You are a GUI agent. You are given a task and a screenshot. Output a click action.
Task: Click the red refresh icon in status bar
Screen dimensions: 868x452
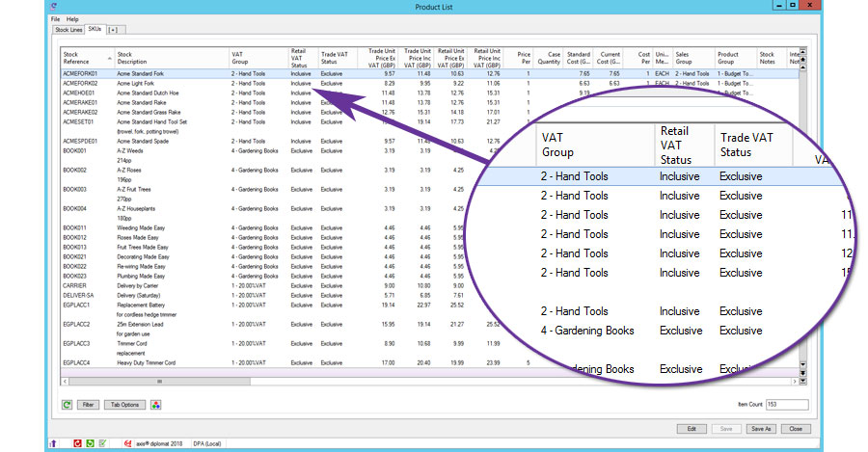[x=77, y=443]
